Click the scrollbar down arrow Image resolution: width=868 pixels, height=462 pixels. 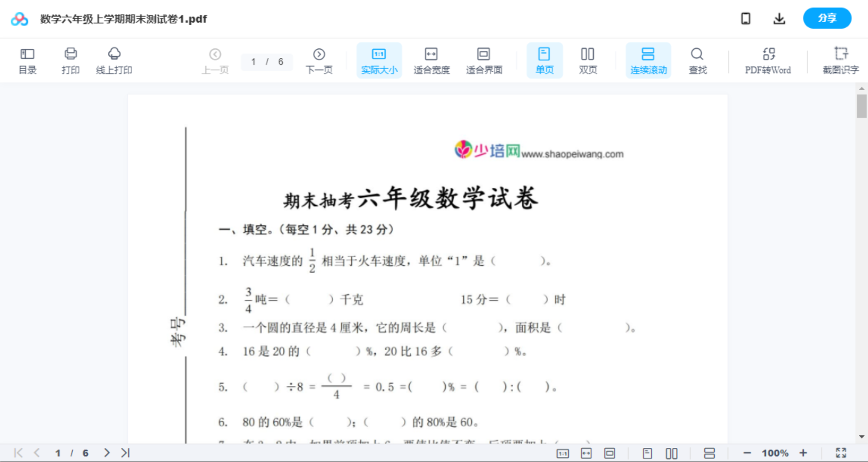(862, 437)
